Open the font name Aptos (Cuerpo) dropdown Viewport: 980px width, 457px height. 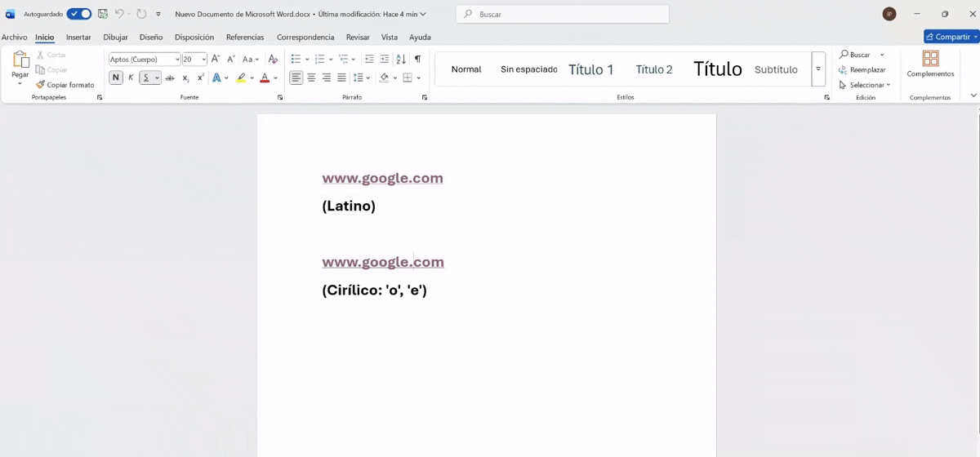coord(177,60)
